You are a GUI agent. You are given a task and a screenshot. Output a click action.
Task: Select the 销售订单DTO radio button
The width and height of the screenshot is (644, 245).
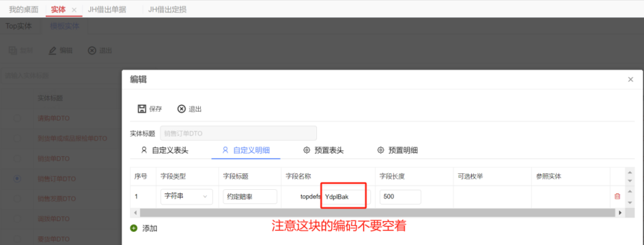[x=17, y=179]
